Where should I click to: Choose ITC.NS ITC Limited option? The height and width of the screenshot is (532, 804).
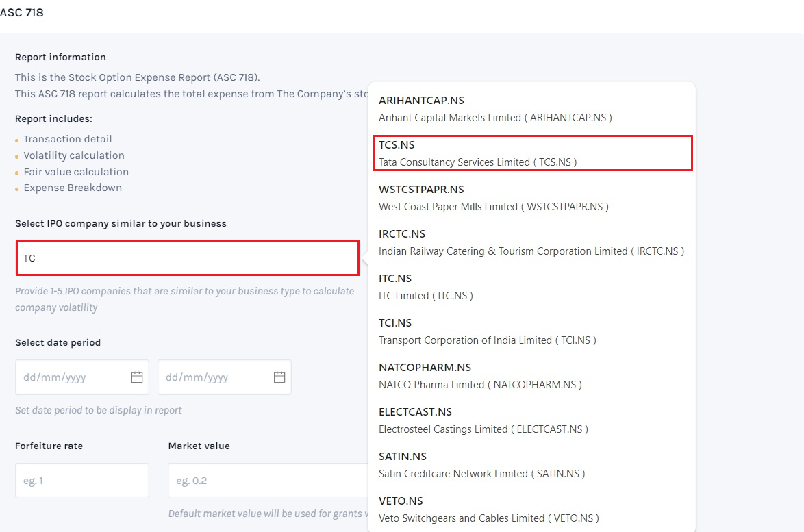pos(531,287)
